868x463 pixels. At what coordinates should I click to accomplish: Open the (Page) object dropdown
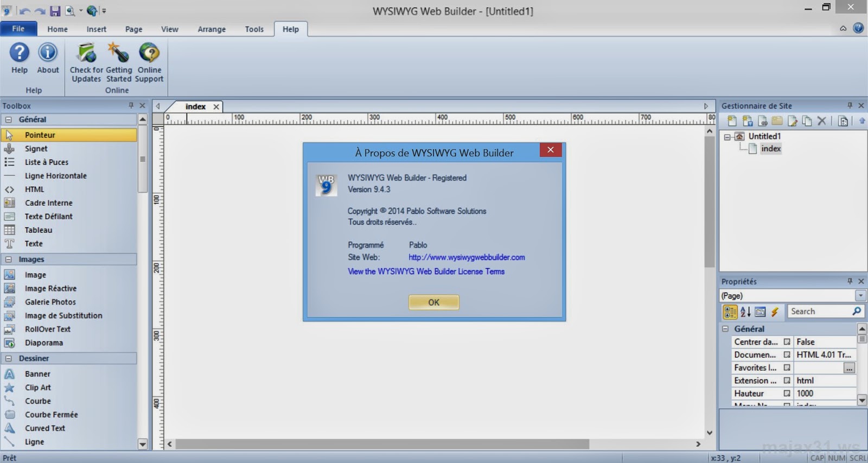860,296
